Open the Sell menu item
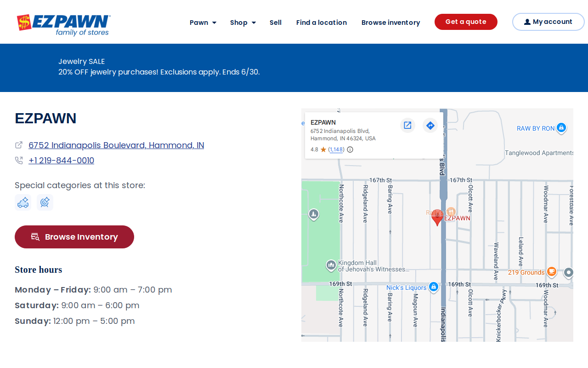 [x=276, y=23]
